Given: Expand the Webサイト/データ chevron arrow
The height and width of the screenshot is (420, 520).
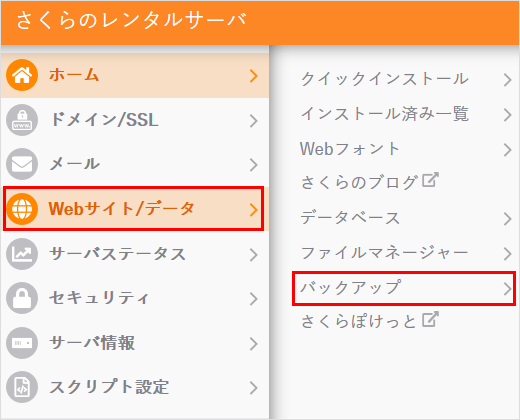Looking at the screenshot, I should pos(254,210).
